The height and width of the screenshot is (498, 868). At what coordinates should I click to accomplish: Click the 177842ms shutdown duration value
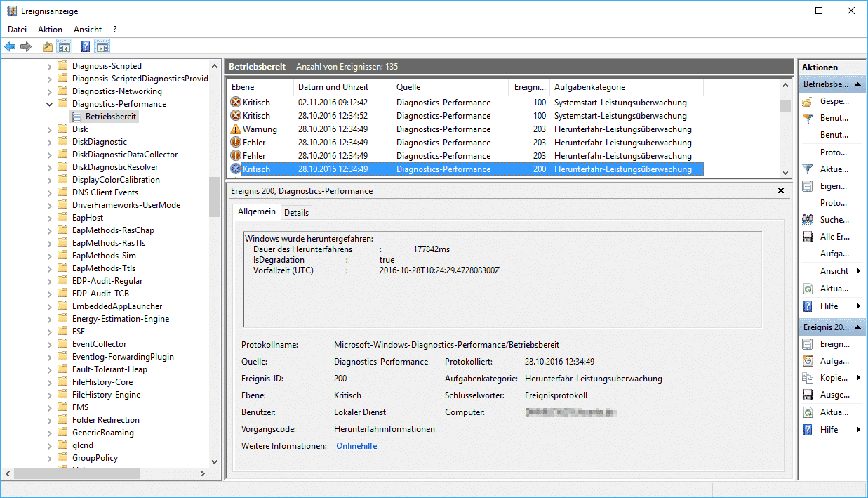432,249
